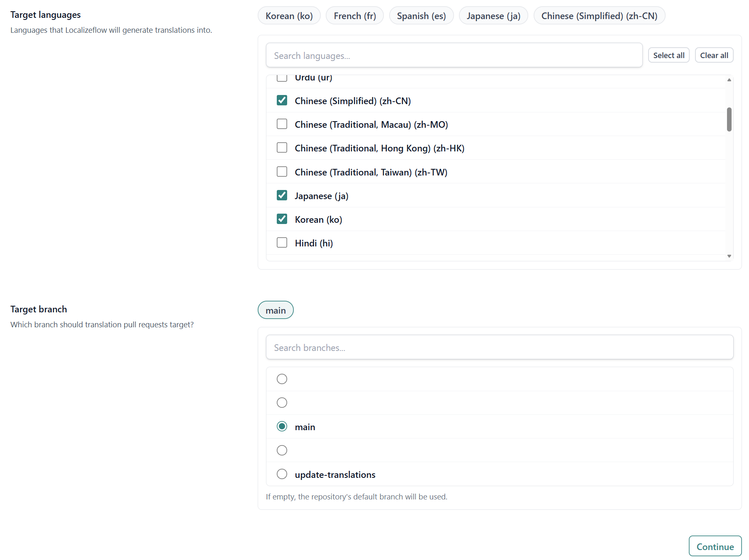Keep main branch selected
The height and width of the screenshot is (560, 749).
(282, 426)
